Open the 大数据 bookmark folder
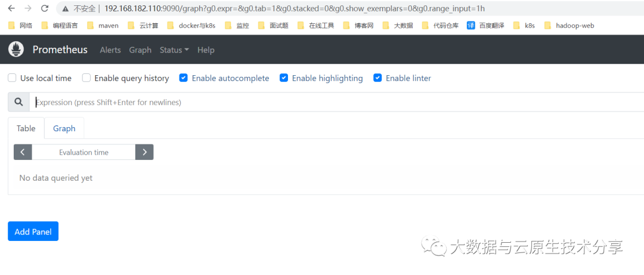The width and height of the screenshot is (644, 275). 398,26
